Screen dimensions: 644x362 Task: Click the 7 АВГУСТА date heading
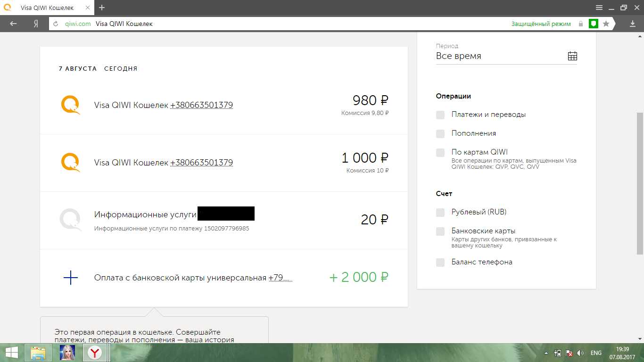[x=78, y=69]
